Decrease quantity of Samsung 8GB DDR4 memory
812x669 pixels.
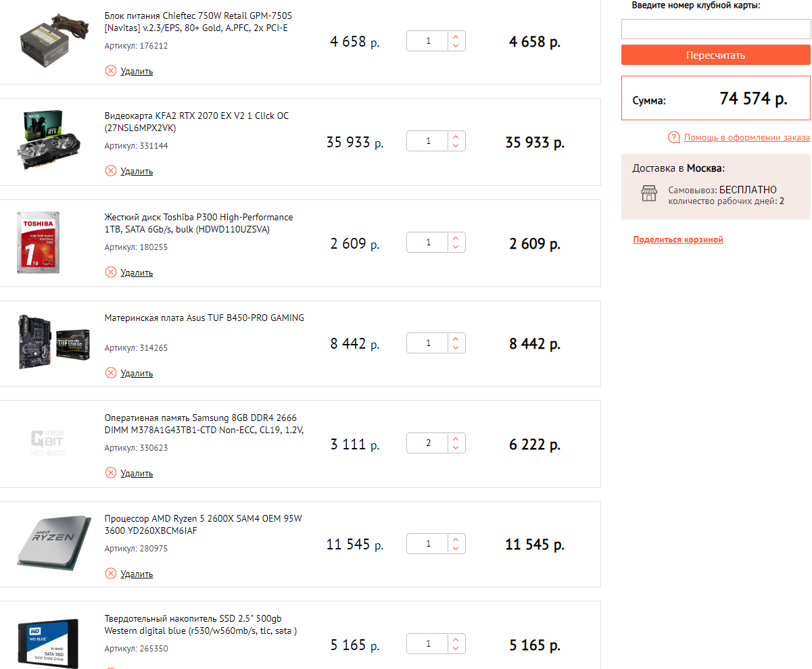(456, 449)
